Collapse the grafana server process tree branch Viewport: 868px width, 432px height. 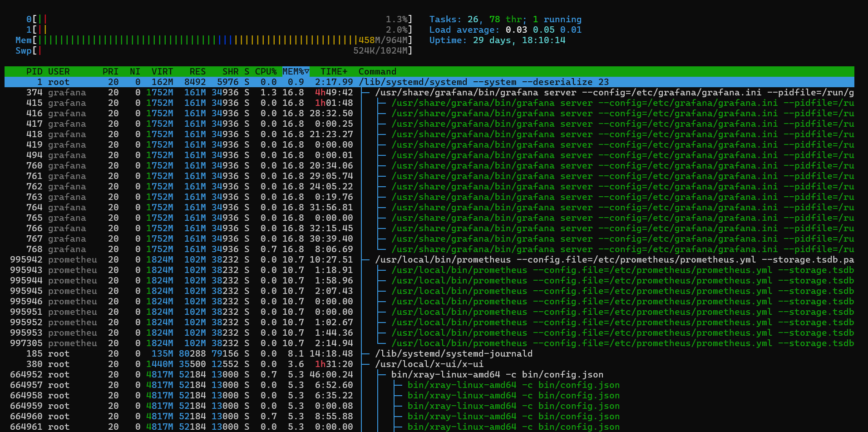pos(365,93)
